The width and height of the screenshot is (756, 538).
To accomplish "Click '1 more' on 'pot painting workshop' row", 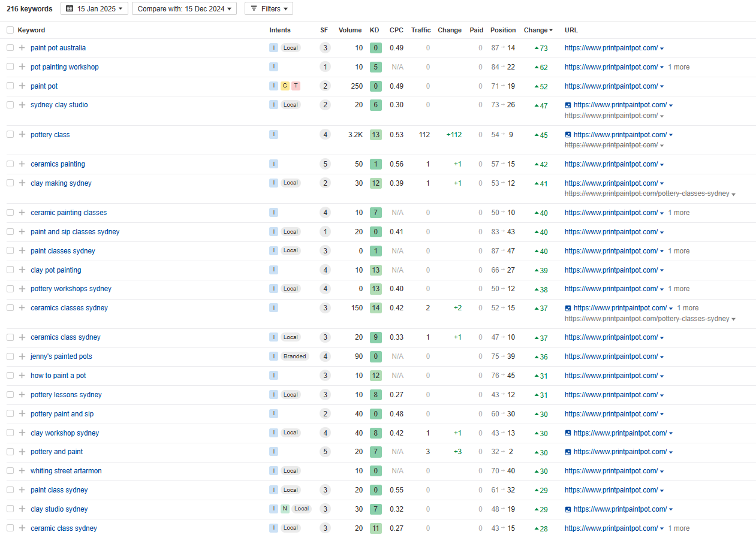I will pos(679,67).
